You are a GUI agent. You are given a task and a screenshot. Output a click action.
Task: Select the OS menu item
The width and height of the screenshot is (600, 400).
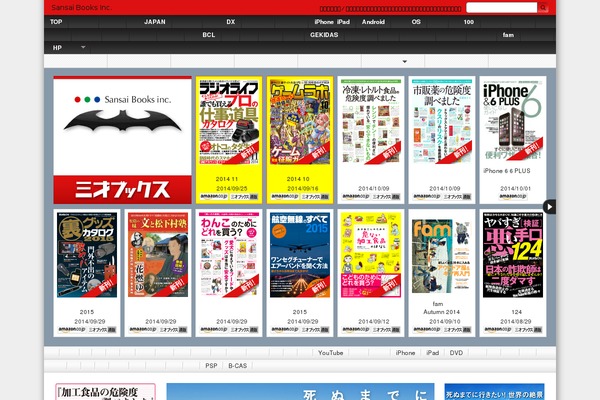[x=416, y=22]
